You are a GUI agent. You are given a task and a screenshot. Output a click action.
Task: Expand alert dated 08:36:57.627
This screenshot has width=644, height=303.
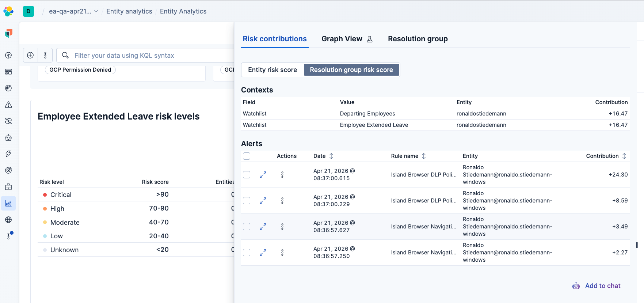263,227
